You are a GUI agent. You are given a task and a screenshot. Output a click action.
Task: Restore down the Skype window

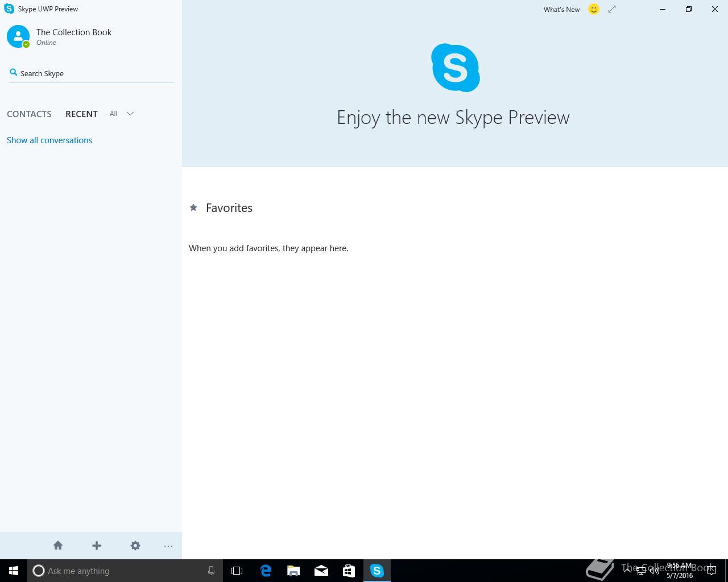[x=689, y=9]
